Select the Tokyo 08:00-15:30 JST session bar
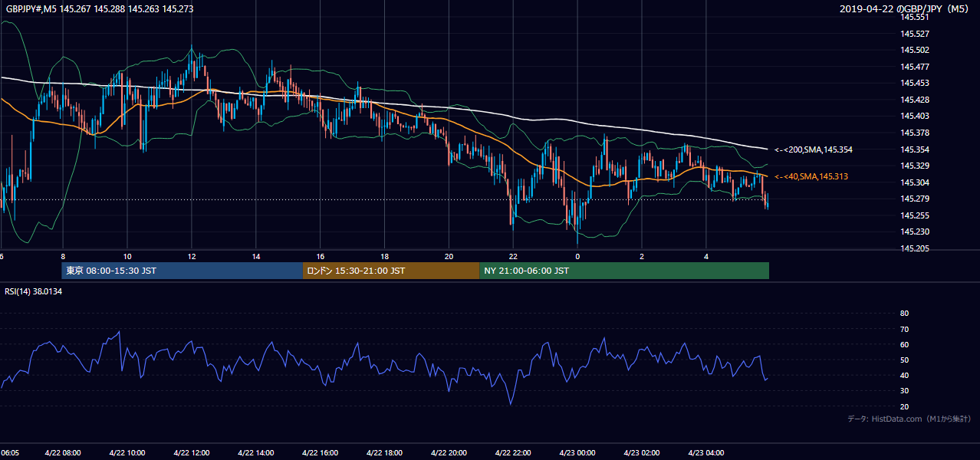 (x=183, y=271)
